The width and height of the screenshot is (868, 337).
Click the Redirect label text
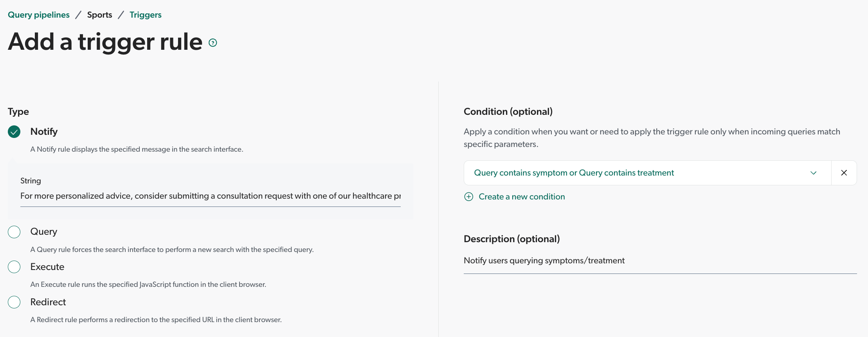click(x=48, y=302)
